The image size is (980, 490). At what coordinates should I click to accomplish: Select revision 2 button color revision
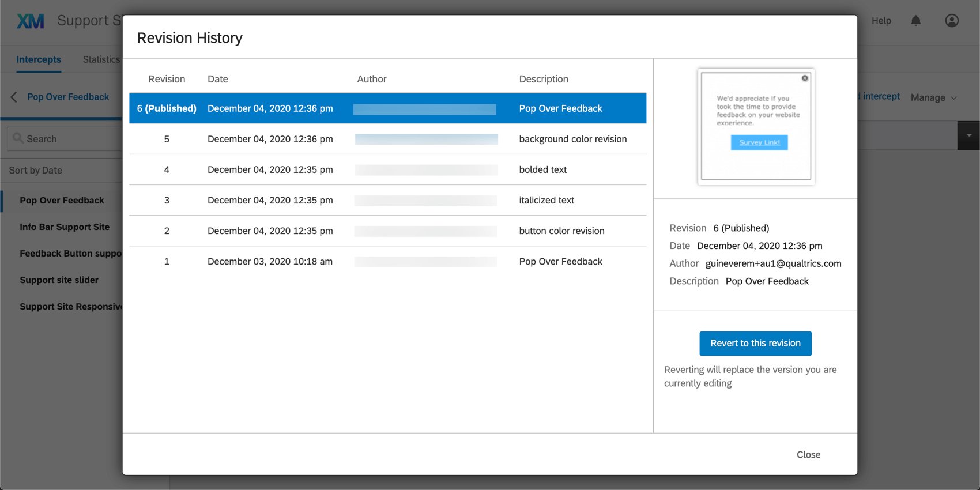387,231
